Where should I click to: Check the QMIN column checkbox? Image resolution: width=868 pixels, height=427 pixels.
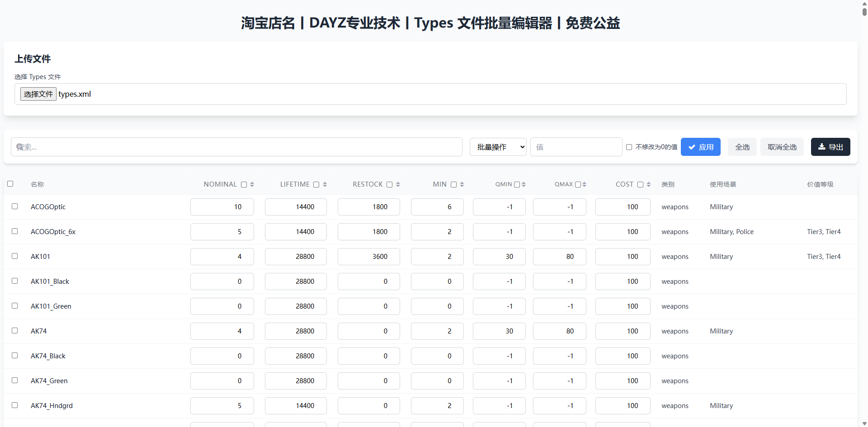tap(517, 184)
